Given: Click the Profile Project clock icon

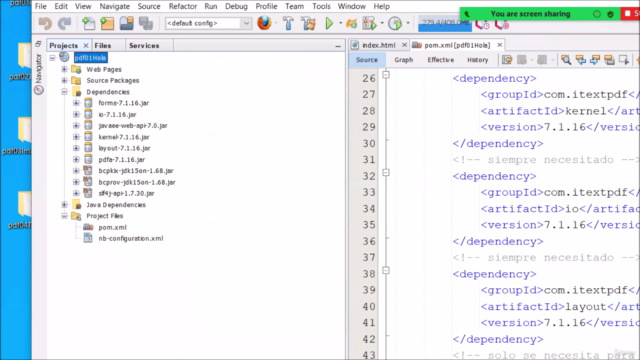Looking at the screenshot, I should coord(395,23).
